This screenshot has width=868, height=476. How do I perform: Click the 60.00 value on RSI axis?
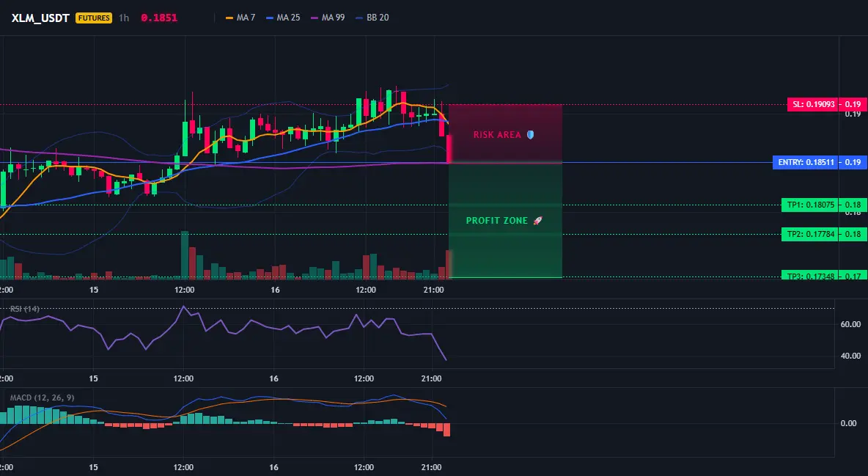click(850, 324)
